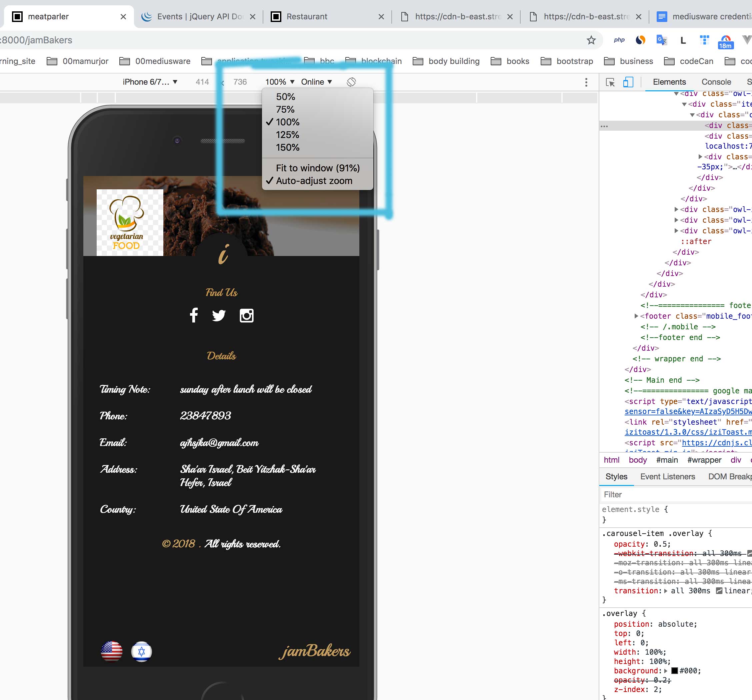Open the Online throttling dropdown

317,82
